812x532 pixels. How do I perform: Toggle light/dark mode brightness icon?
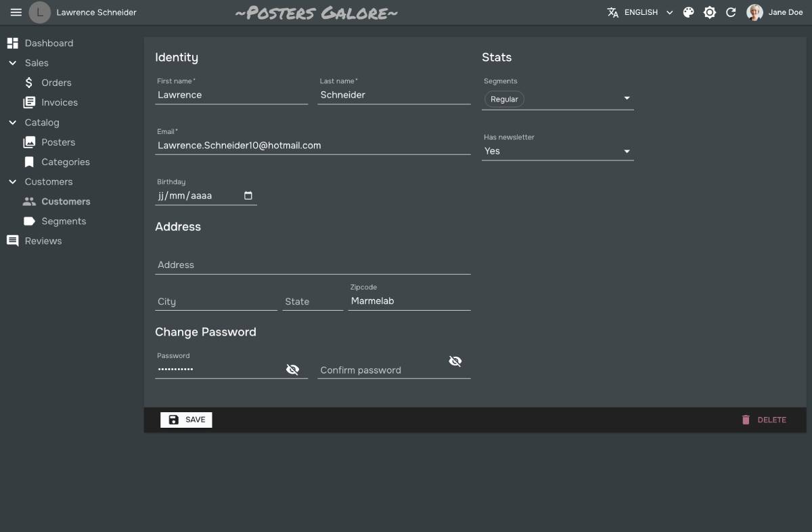pos(709,12)
